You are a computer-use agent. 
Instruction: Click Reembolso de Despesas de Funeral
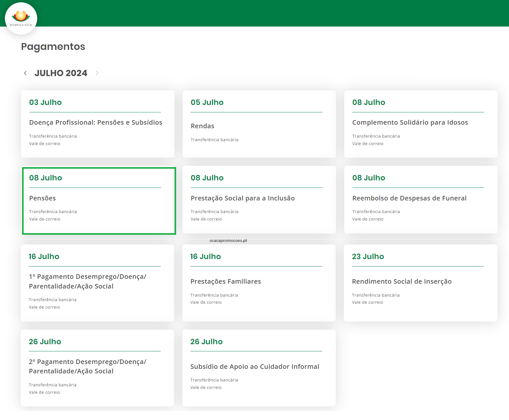tap(409, 198)
